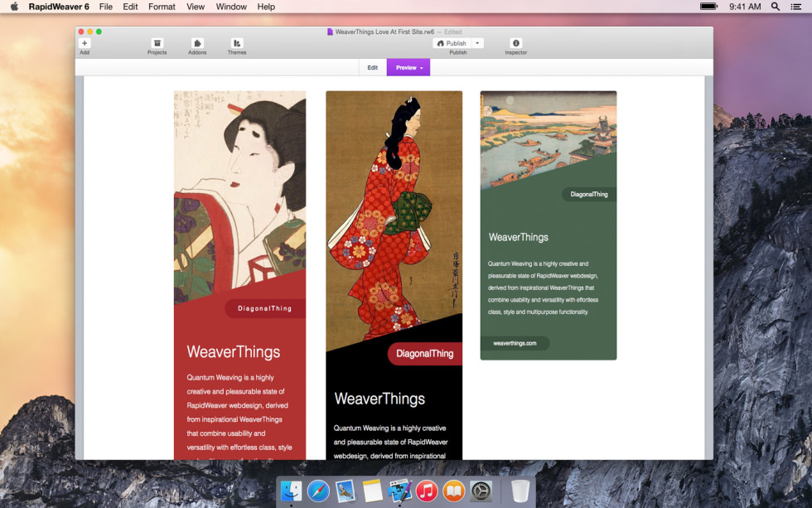The image size is (812, 508).
Task: Open the View menu
Action: (x=196, y=7)
